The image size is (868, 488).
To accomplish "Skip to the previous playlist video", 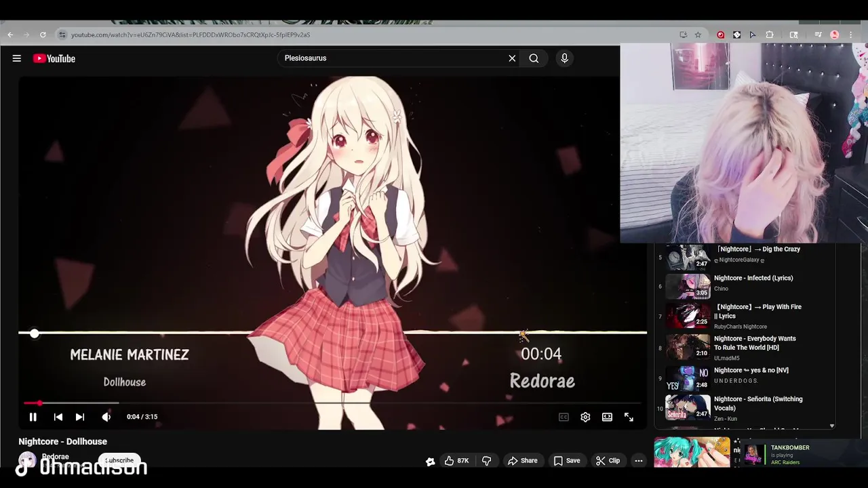I will pos(58,417).
